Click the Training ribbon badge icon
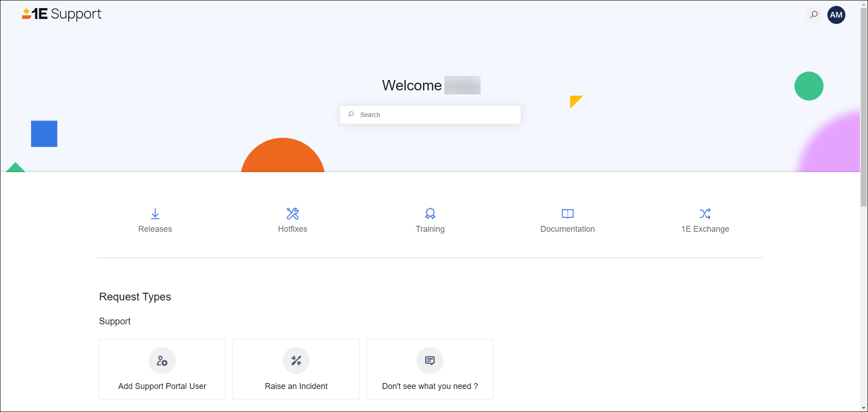868x412 pixels. point(430,213)
